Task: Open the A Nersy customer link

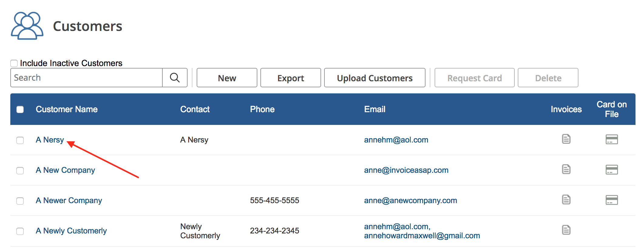Action: pyautogui.click(x=50, y=140)
